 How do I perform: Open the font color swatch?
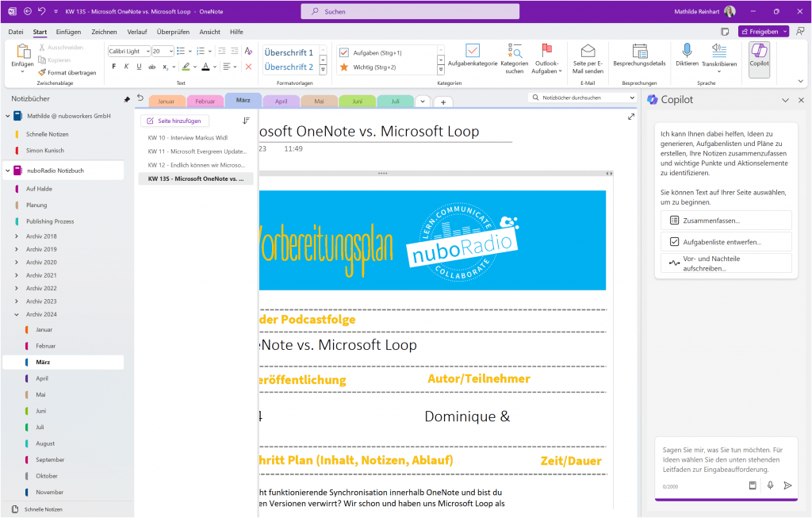click(x=206, y=67)
